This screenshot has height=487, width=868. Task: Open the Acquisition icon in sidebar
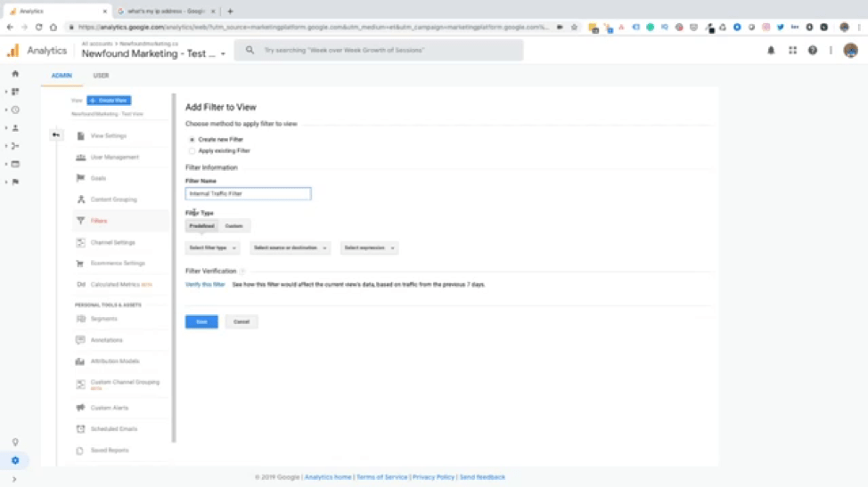(15, 146)
